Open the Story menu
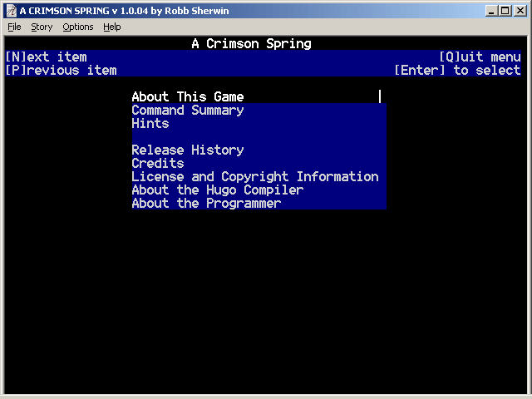 [42, 27]
